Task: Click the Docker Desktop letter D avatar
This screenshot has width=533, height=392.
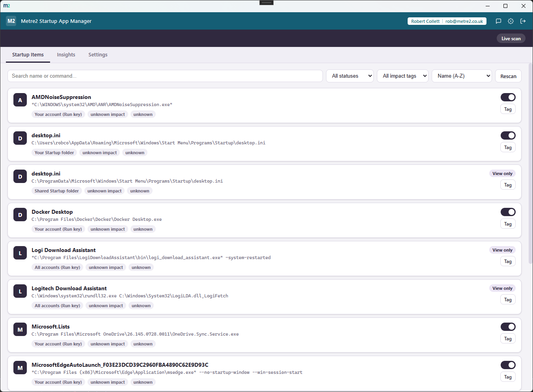Action: 20,215
